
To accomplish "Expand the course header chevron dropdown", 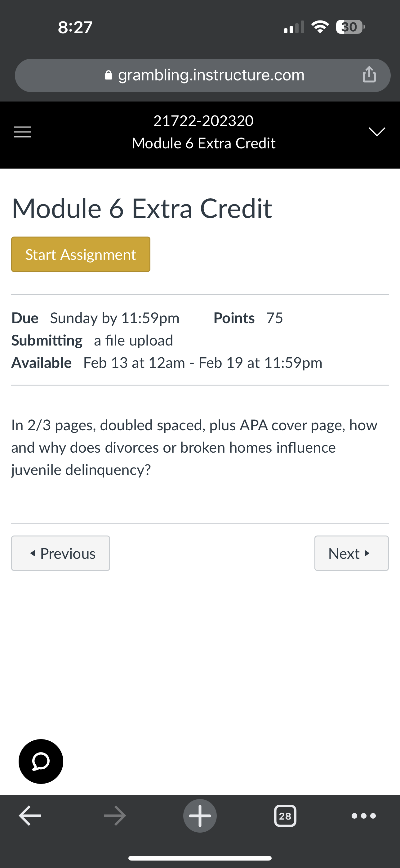I will (x=377, y=132).
